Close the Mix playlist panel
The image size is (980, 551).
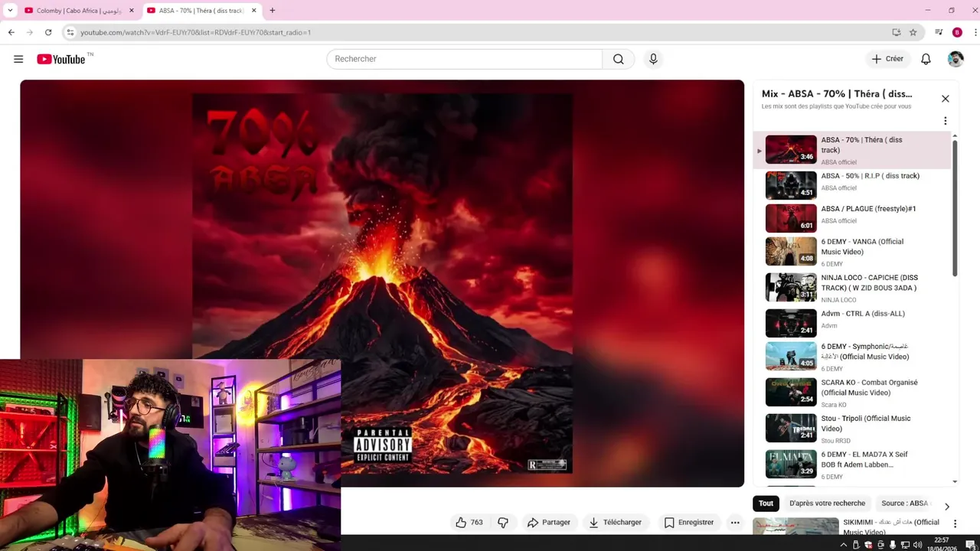[946, 99]
